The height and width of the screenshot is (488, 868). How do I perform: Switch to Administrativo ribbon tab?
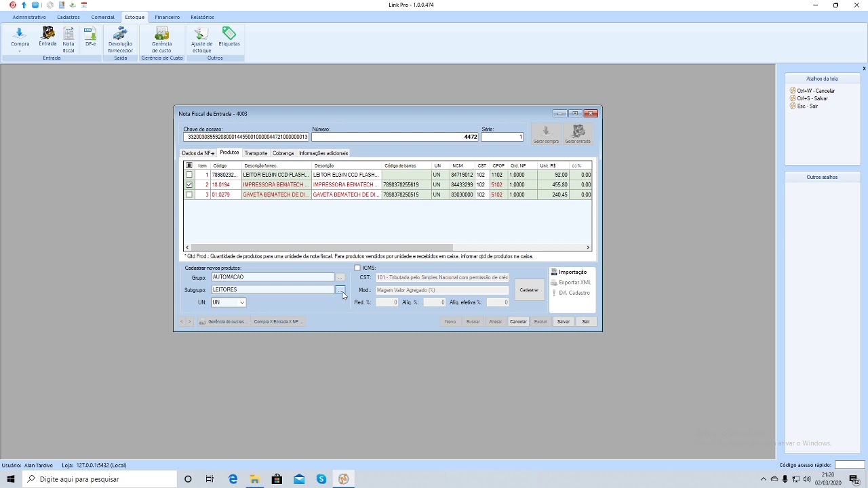[29, 17]
